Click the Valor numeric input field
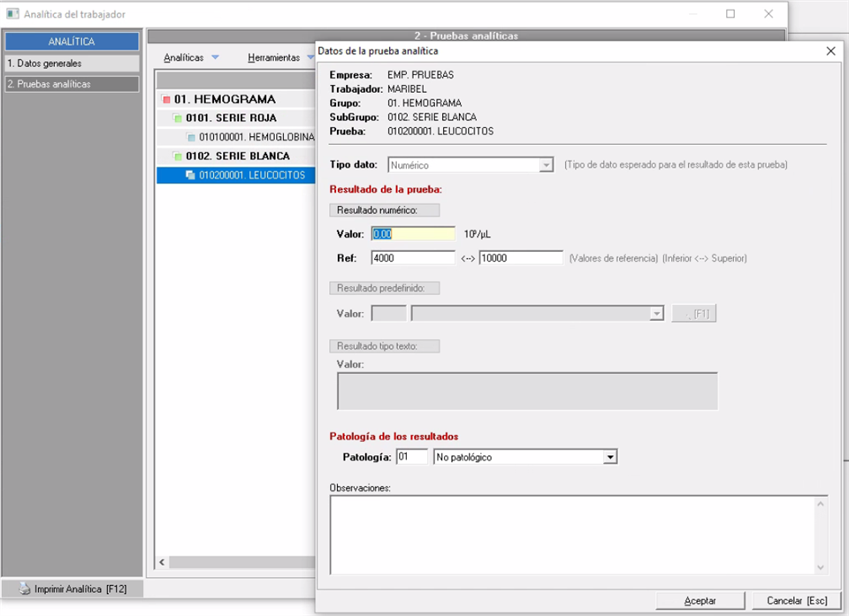This screenshot has width=849, height=616. 413,234
